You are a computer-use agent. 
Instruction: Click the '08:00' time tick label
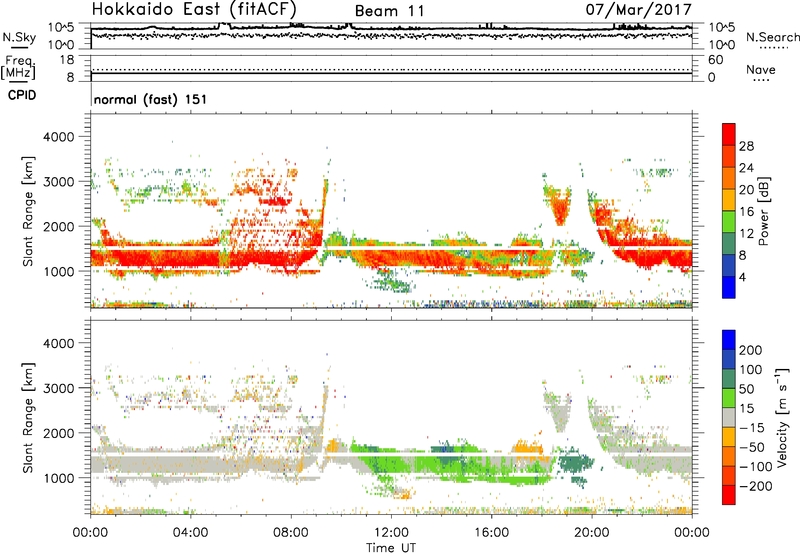[x=291, y=533]
